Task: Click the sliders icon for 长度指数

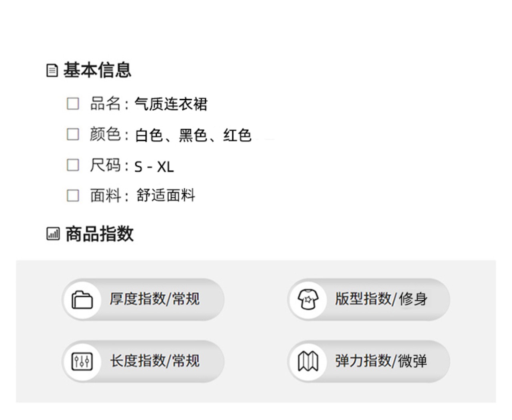Action: [x=82, y=362]
